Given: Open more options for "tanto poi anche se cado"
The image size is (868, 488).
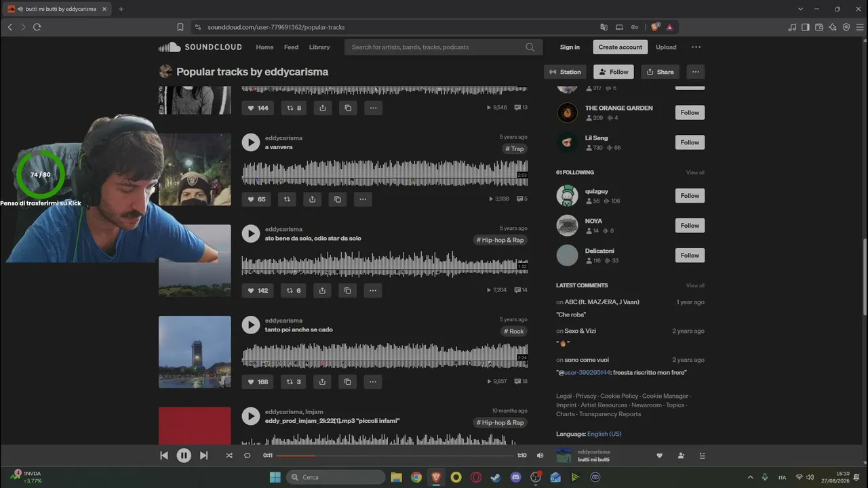Looking at the screenshot, I should pyautogui.click(x=373, y=382).
